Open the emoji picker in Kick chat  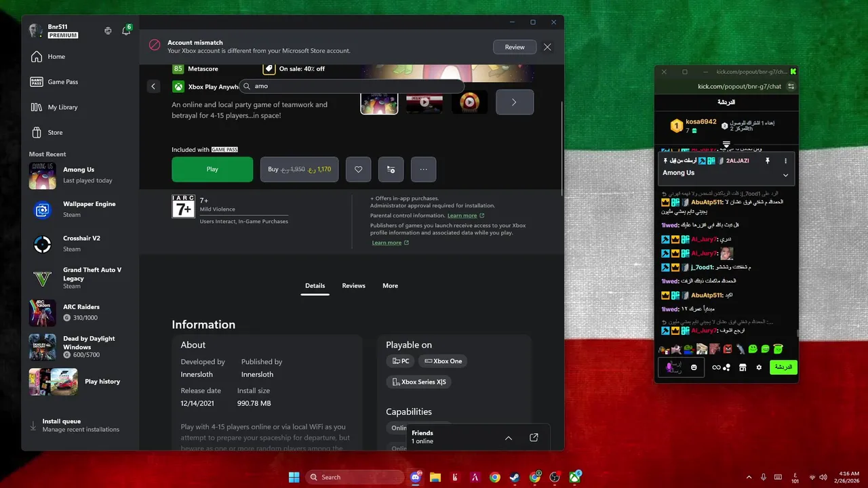coord(694,367)
